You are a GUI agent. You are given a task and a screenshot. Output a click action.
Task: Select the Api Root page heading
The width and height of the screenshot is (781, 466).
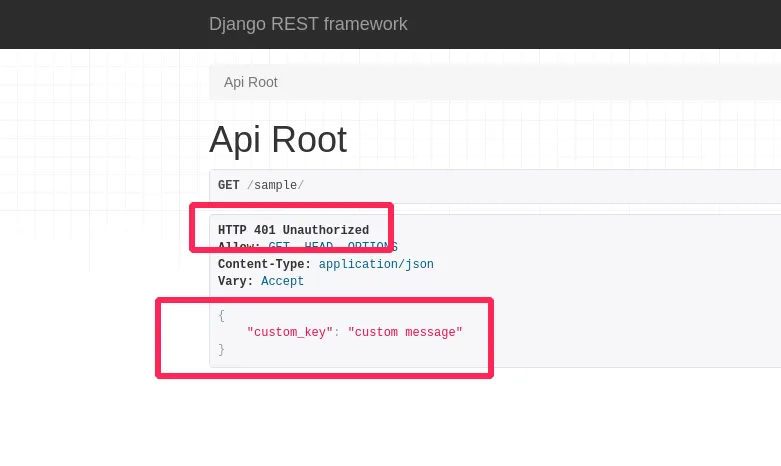pos(278,140)
